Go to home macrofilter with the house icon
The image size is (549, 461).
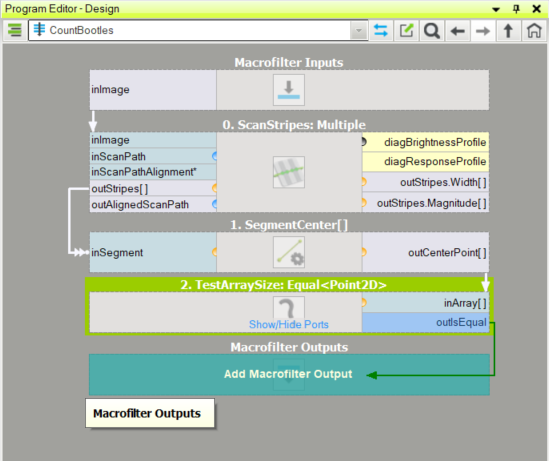point(534,30)
